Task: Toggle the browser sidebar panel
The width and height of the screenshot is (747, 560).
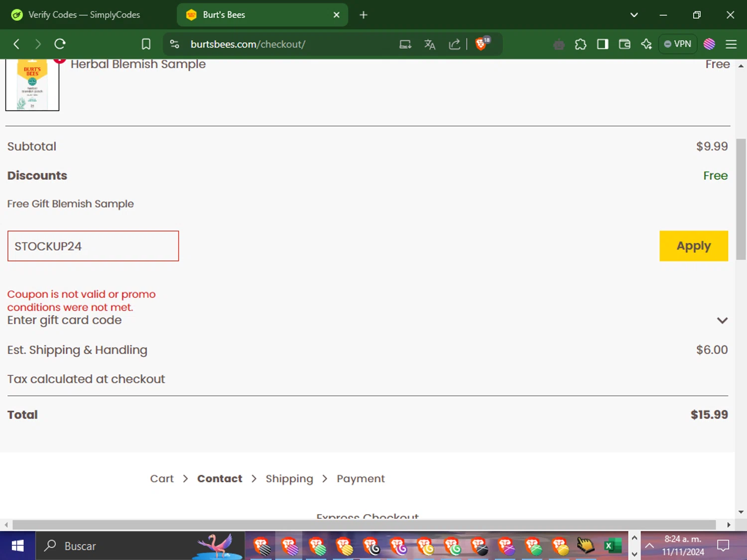Action: pos(603,44)
